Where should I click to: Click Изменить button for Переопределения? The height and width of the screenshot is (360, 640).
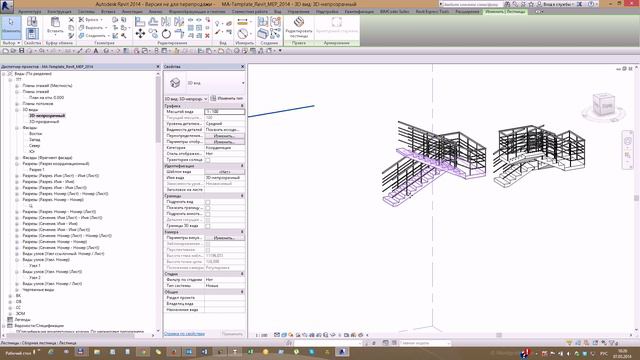point(224,136)
